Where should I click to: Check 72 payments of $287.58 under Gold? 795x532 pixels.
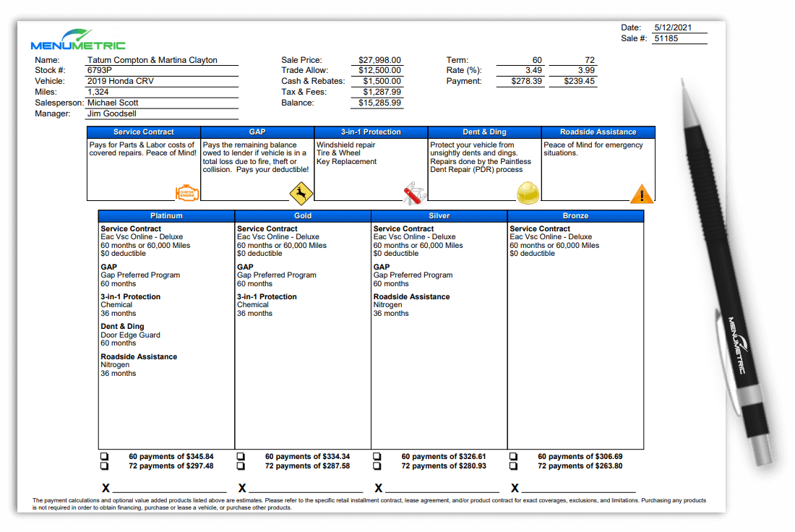[240, 465]
